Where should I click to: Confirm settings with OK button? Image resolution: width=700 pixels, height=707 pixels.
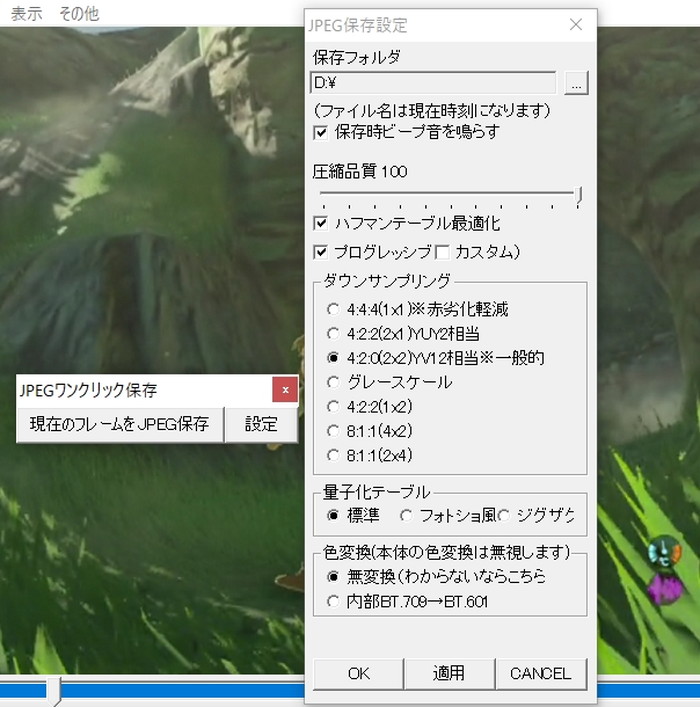pyautogui.click(x=358, y=674)
